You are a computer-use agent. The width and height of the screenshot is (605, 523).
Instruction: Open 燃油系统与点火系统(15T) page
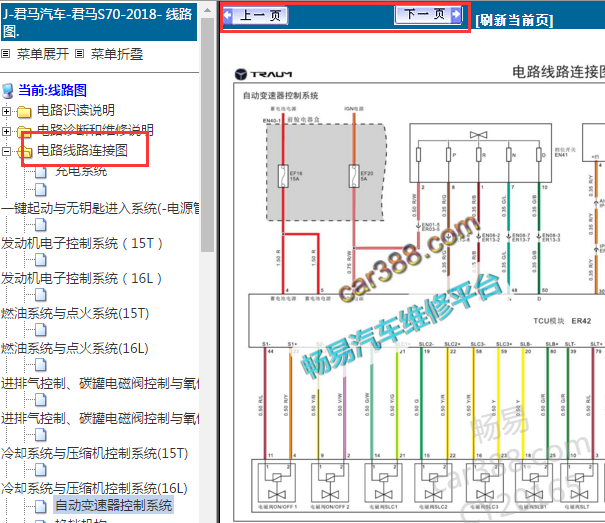pos(75,313)
